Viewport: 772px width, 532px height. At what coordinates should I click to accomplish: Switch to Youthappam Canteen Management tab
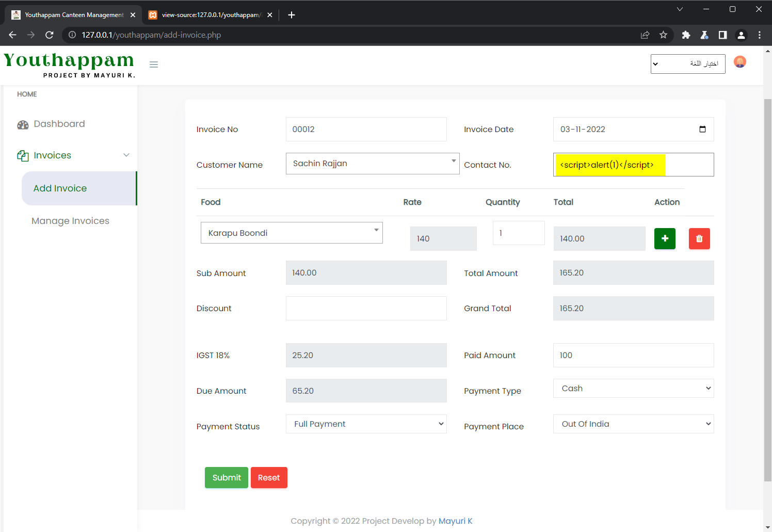click(x=74, y=15)
